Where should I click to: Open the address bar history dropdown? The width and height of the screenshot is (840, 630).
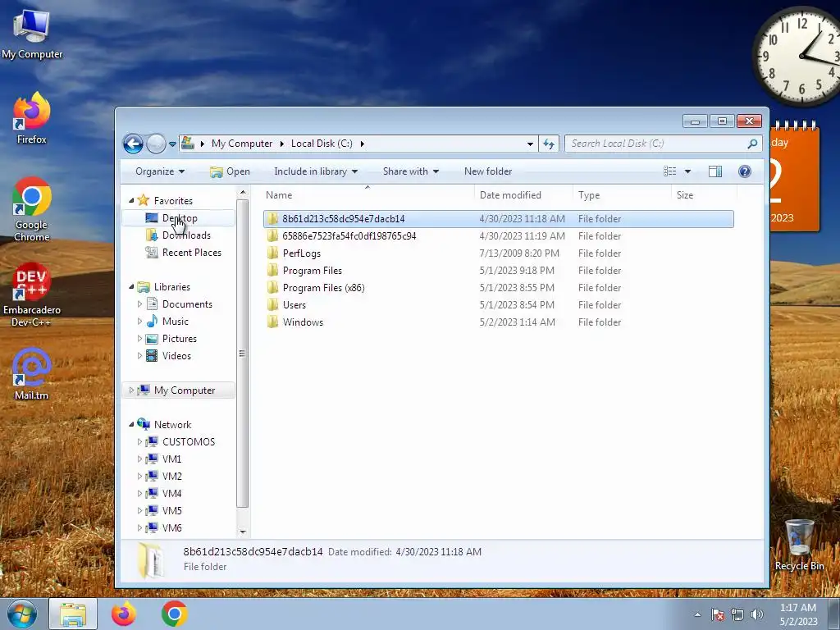[530, 144]
